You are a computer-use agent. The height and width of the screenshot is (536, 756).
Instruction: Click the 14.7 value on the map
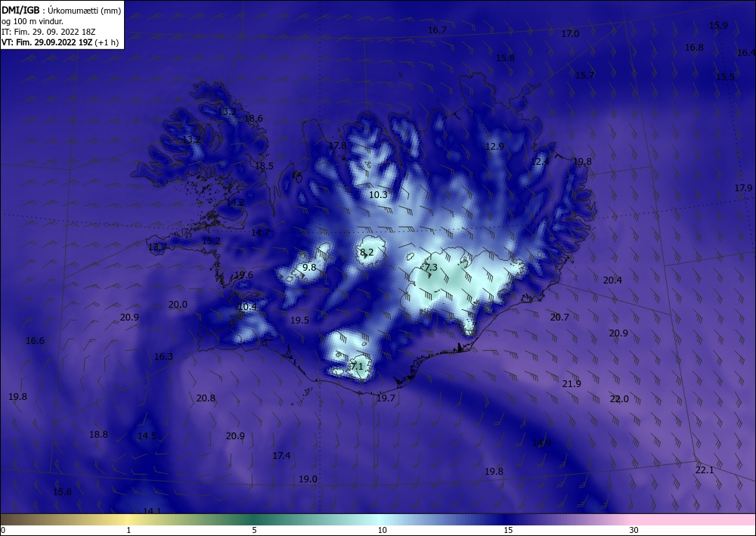click(x=260, y=232)
